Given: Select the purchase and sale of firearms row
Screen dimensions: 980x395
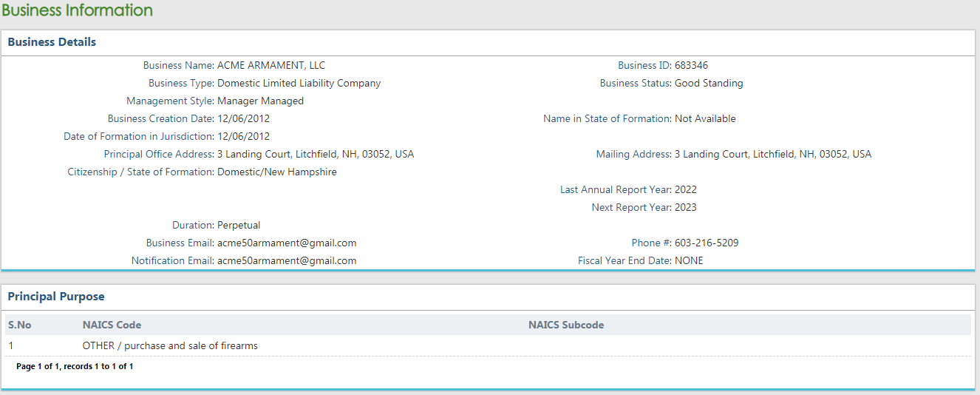Looking at the screenshot, I should coord(170,345).
